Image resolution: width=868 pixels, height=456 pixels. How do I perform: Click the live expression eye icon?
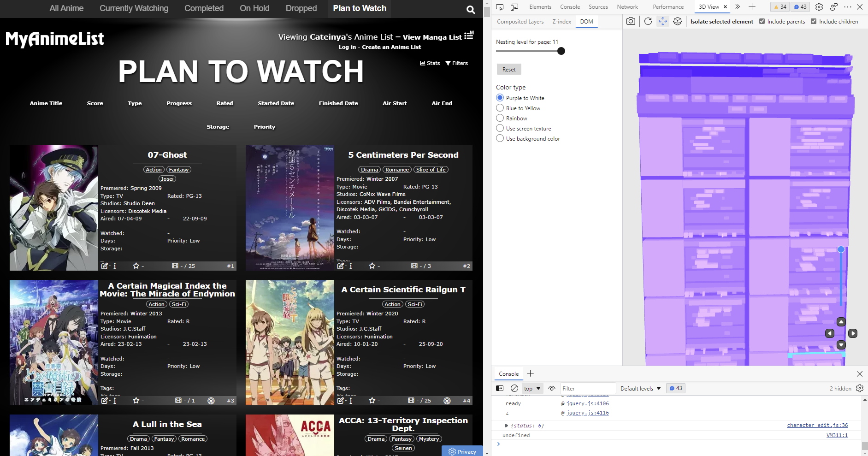[552, 388]
